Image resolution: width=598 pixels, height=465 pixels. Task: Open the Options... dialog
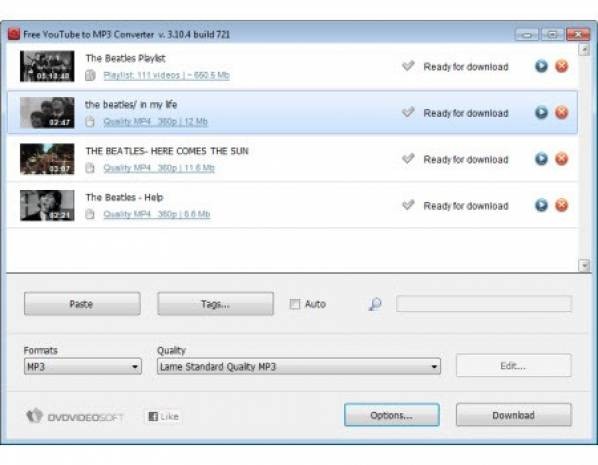pyautogui.click(x=392, y=415)
